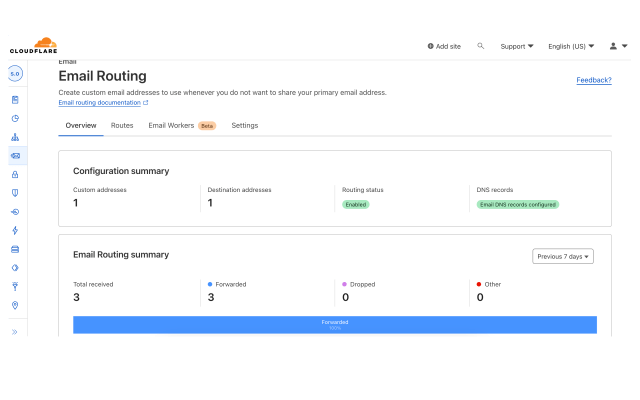Viewport: 640px width, 400px height.
Task: Click external link icon after documentation link
Action: (x=146, y=102)
